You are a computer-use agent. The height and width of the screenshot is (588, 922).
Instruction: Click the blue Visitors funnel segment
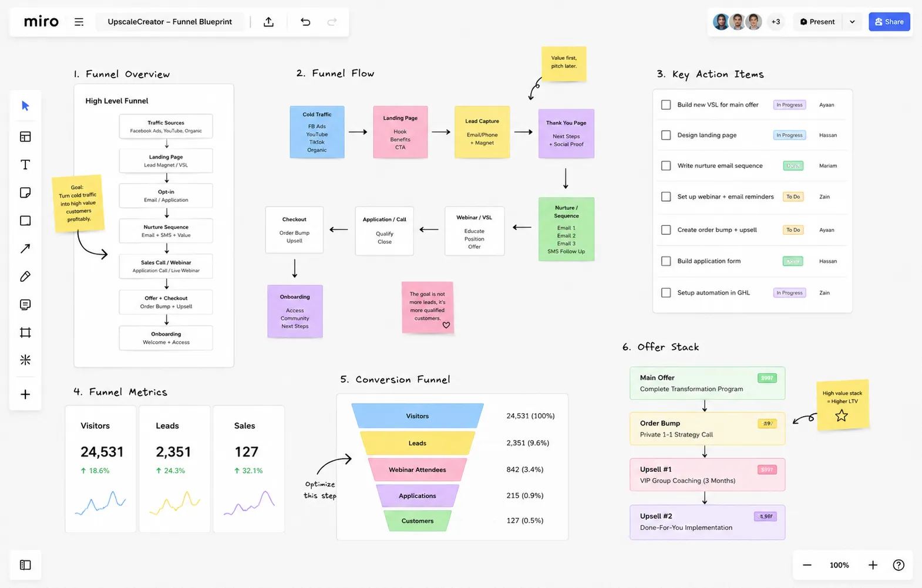pos(418,415)
